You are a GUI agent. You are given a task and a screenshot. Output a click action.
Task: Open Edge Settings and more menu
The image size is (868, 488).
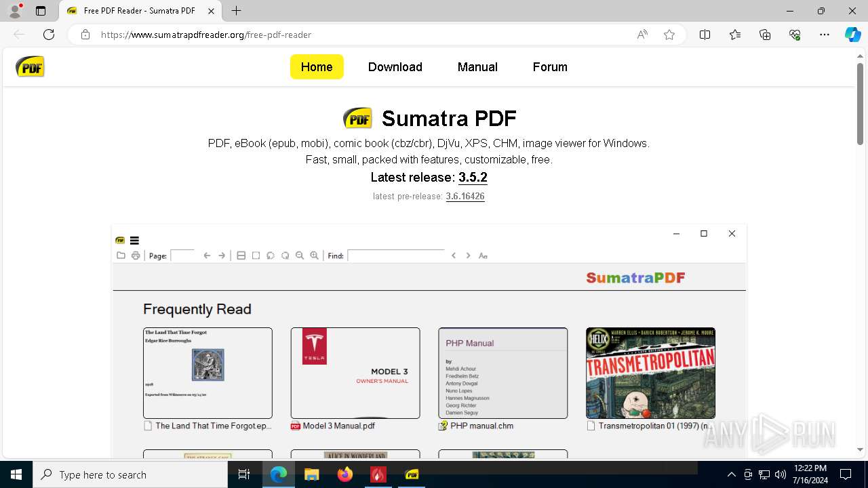(825, 35)
